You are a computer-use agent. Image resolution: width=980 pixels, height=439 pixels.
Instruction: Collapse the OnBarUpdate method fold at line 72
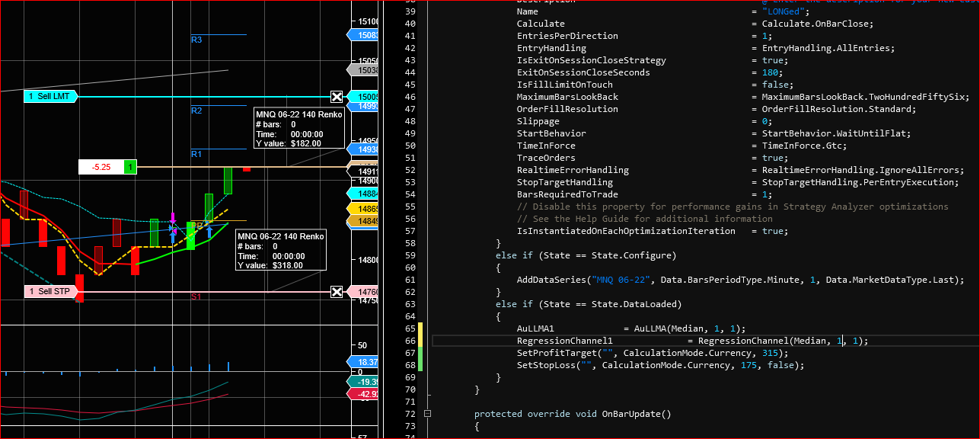pos(427,414)
